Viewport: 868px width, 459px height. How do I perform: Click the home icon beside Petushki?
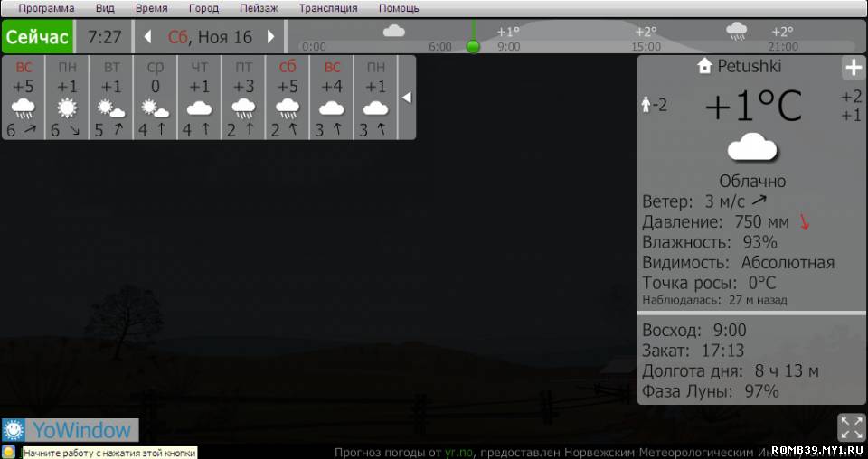tap(704, 66)
